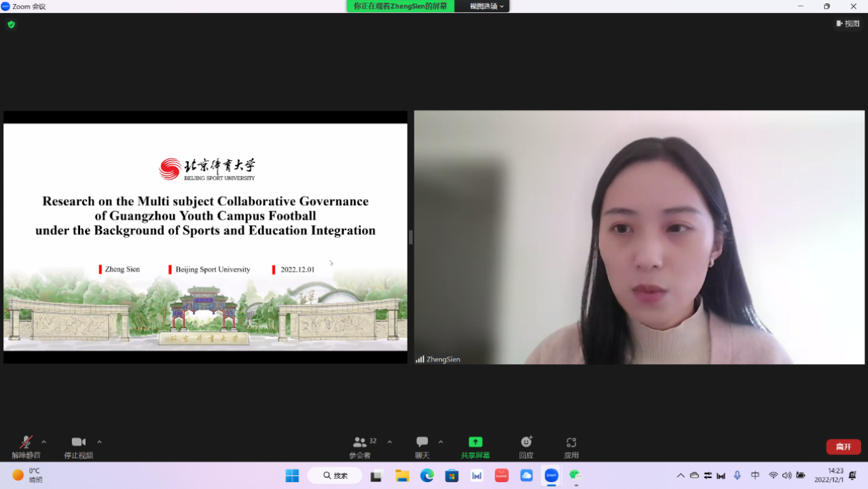Open Microsoft Edge from the taskbar
The height and width of the screenshot is (489, 868).
click(427, 475)
